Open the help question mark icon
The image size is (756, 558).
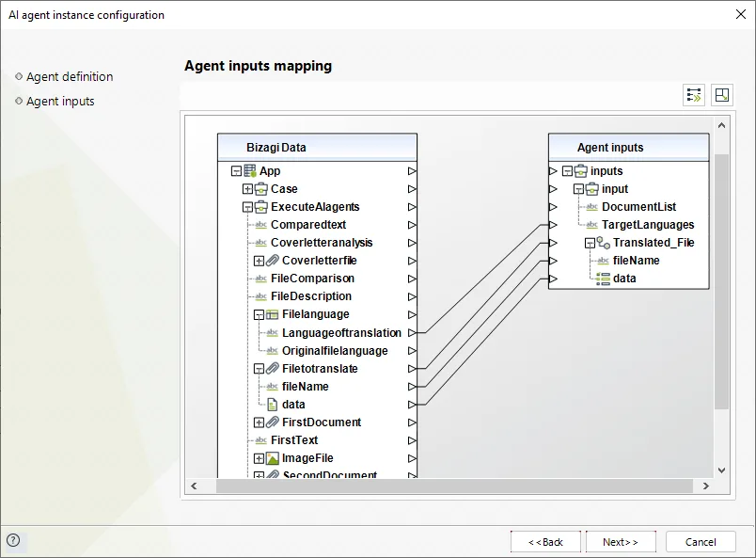tap(13, 540)
